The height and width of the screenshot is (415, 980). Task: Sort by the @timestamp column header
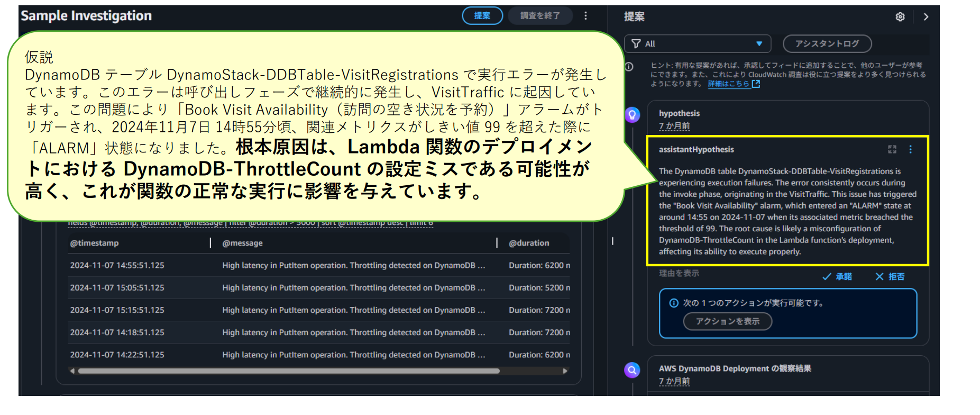tap(94, 243)
